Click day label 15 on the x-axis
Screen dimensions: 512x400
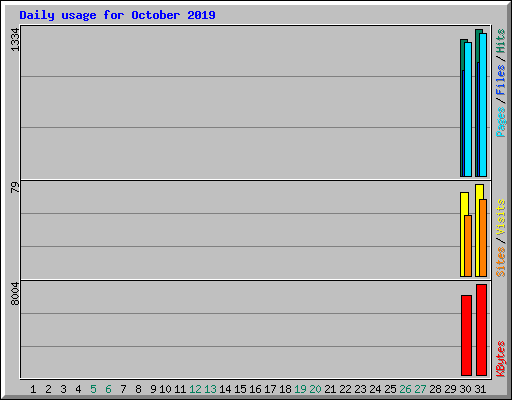pos(240,389)
